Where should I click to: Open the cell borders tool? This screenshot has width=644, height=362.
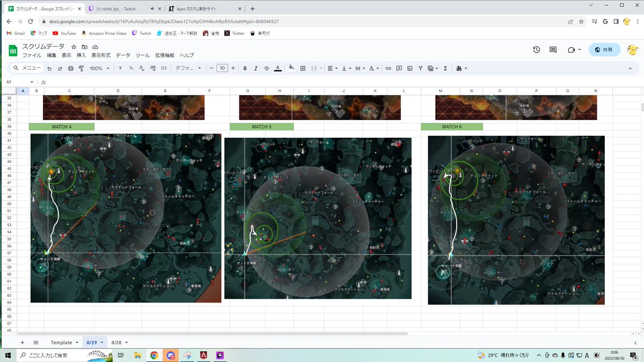coord(303,68)
